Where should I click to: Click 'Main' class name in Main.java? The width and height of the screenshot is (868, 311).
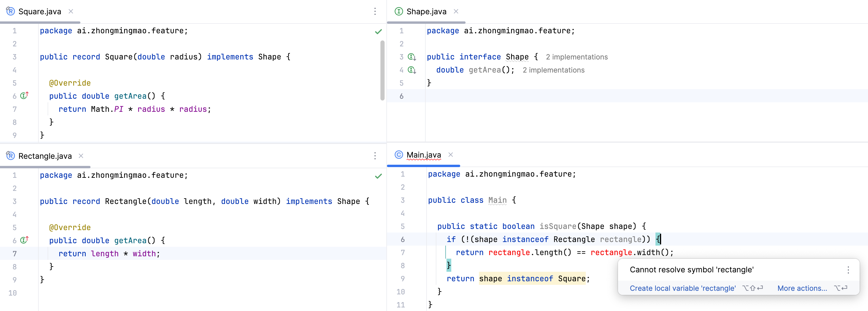pyautogui.click(x=497, y=200)
